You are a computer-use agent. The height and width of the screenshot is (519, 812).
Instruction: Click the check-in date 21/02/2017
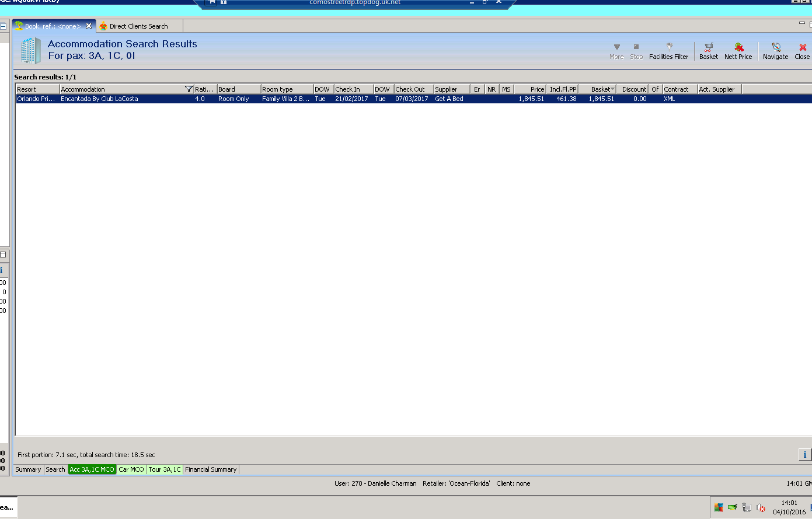tap(351, 99)
